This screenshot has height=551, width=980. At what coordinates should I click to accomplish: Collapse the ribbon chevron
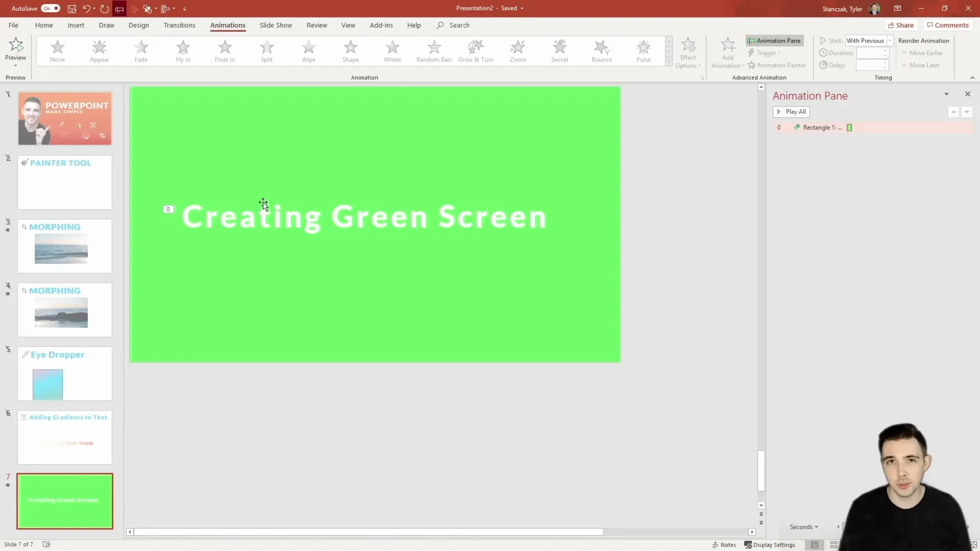click(x=972, y=78)
